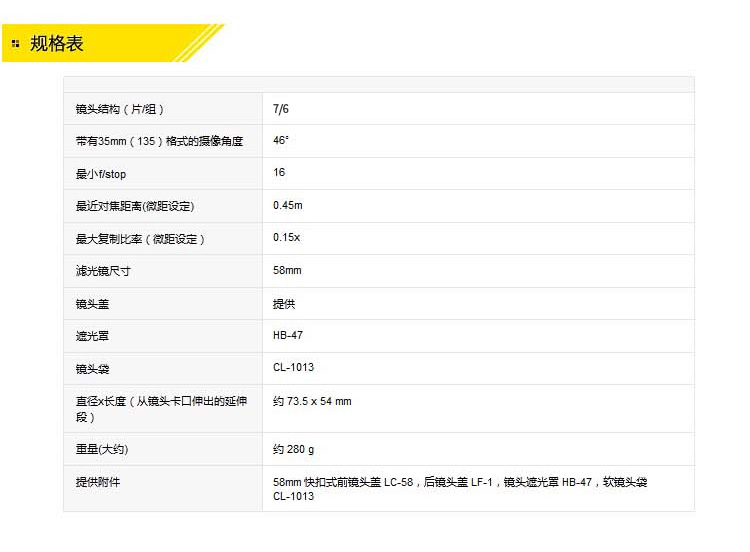750x552 pixels.
Task: Click the HB-47 value in the 遮光罩 row
Action: pyautogui.click(x=288, y=336)
